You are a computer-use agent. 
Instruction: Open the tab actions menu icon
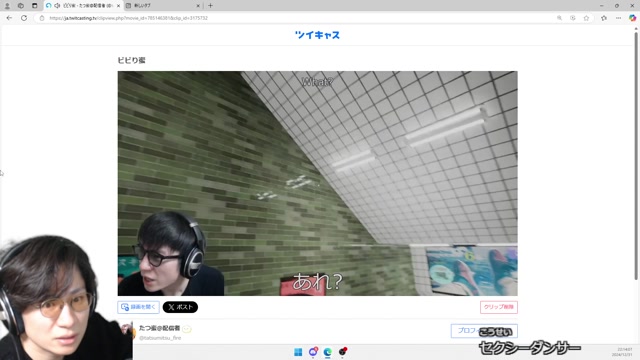34,6
